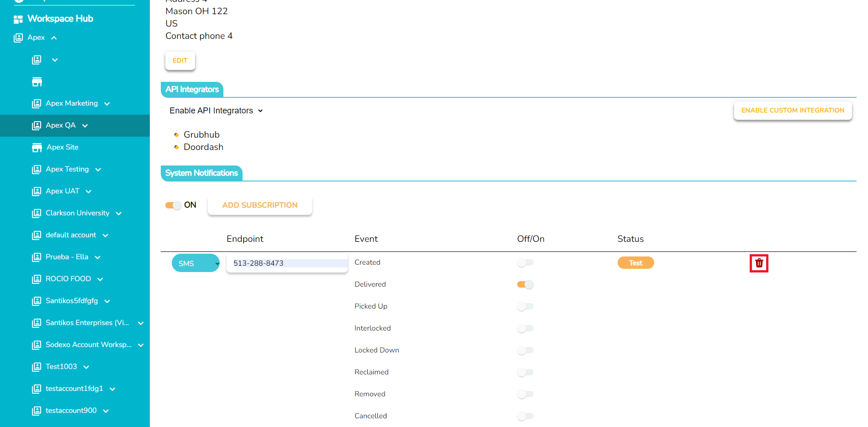
Task: Open the SMS endpoint type dropdown
Action: (196, 263)
